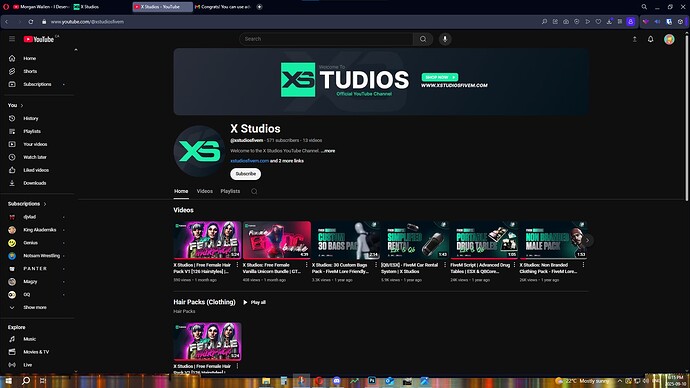690x388 pixels.
Task: Open options for Non Branded Clothing Pack video
Action: click(584, 265)
